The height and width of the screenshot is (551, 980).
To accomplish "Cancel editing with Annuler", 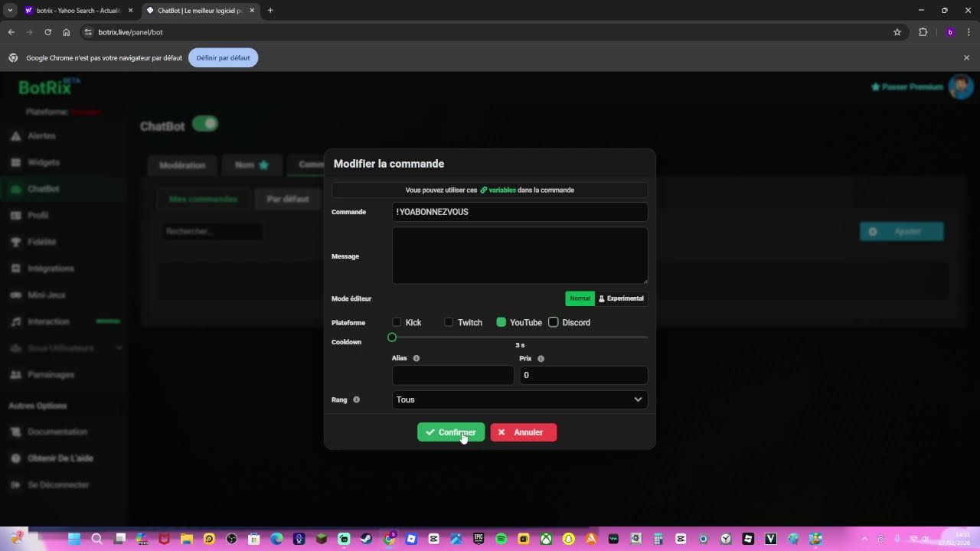I will (x=524, y=432).
